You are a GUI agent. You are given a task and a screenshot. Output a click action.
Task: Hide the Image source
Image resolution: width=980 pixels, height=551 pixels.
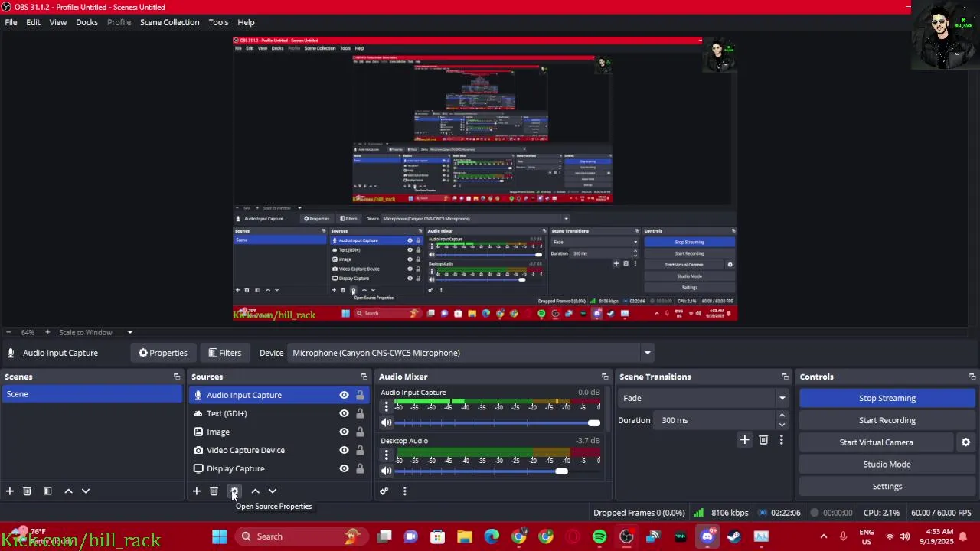click(344, 432)
